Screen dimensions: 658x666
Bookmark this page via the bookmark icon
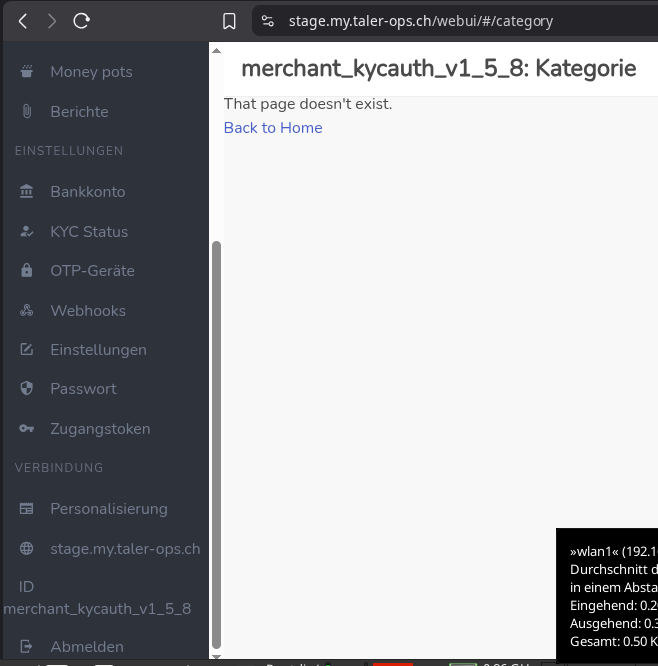click(229, 21)
